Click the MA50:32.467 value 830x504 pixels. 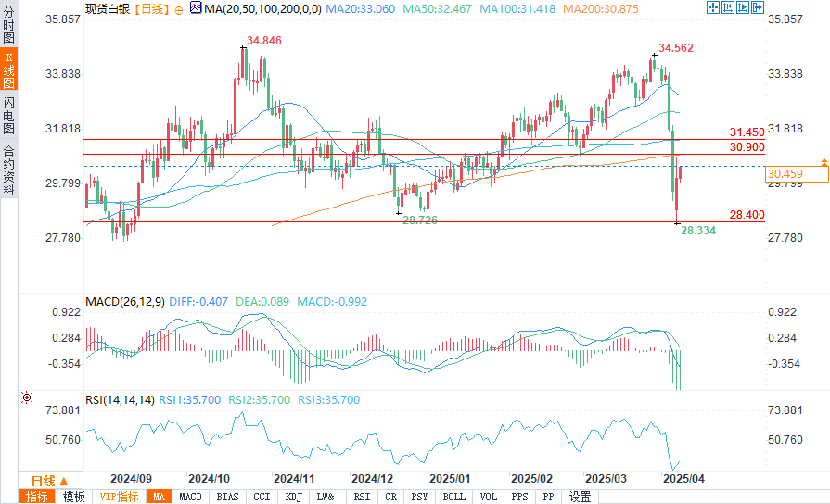point(437,9)
